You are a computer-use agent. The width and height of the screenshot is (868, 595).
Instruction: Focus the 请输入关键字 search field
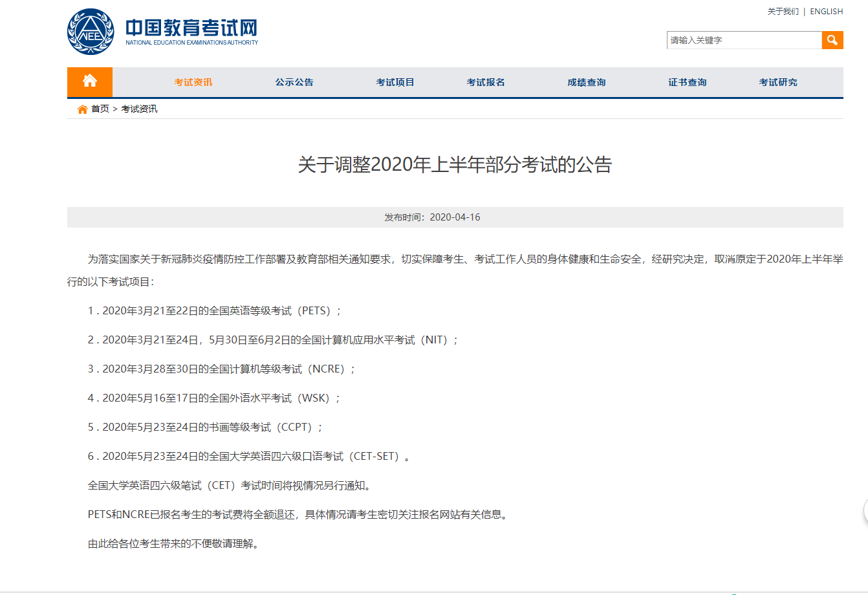tap(744, 40)
